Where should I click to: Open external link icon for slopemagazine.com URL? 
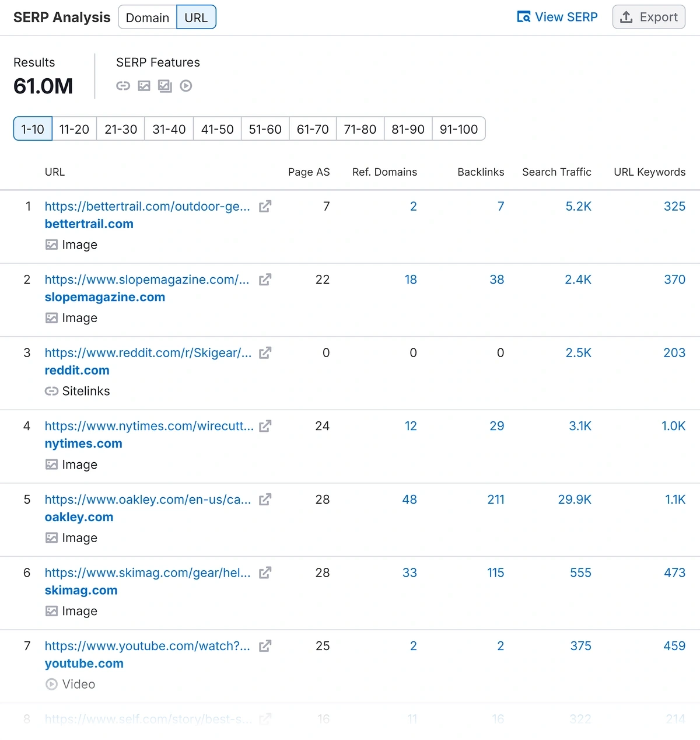265,280
